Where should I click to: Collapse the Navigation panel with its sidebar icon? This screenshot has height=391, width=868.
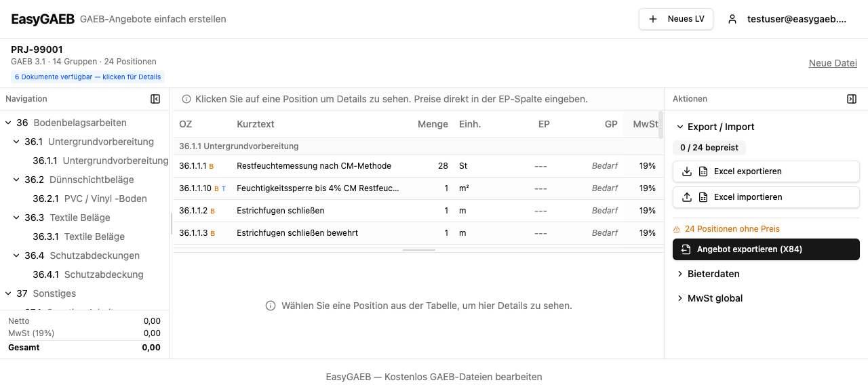point(155,99)
